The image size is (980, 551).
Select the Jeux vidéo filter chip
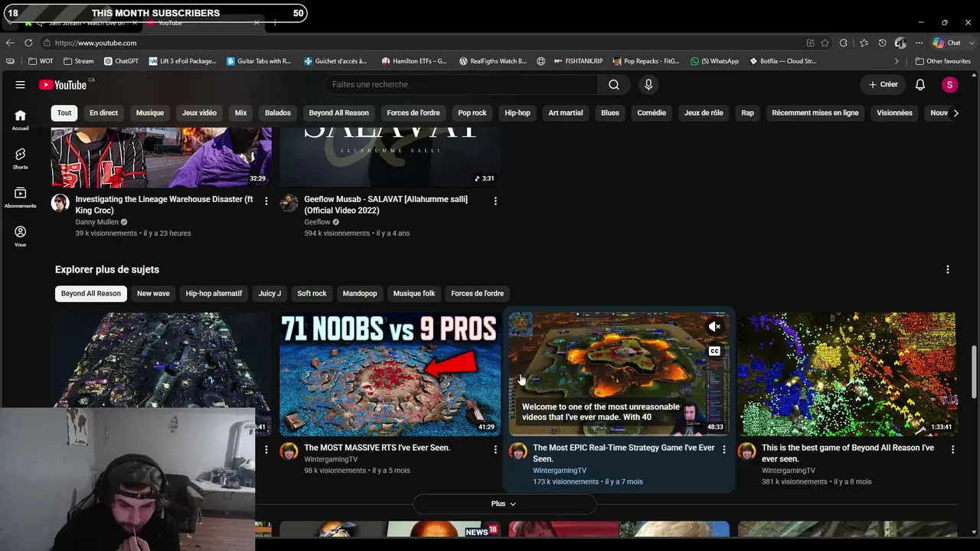point(199,113)
